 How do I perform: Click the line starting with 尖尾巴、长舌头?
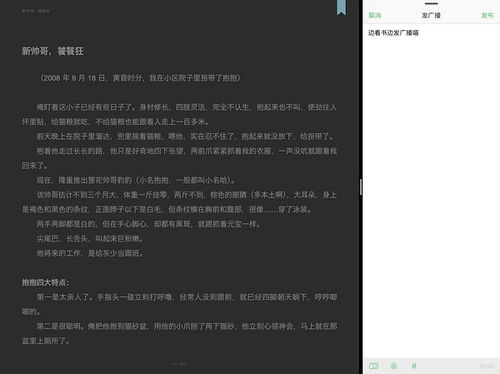90,239
